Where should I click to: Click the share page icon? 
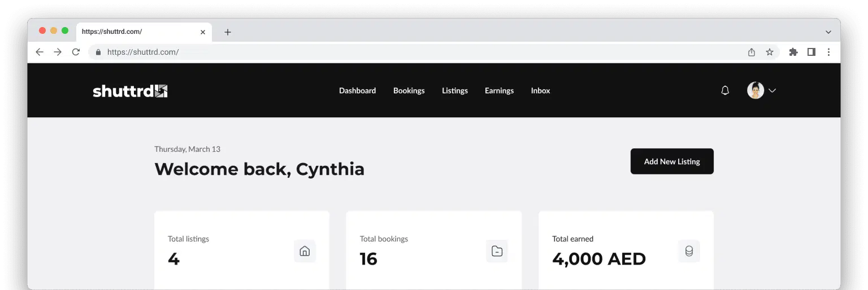click(x=752, y=52)
